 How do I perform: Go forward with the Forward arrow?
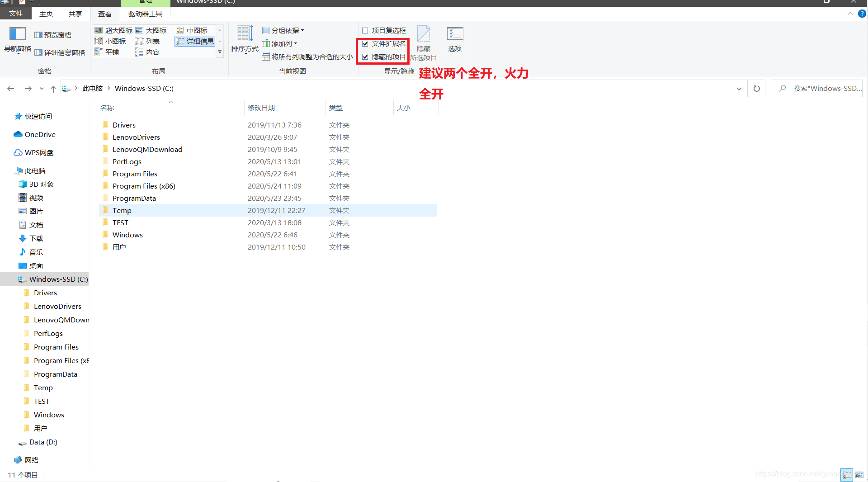(x=28, y=89)
